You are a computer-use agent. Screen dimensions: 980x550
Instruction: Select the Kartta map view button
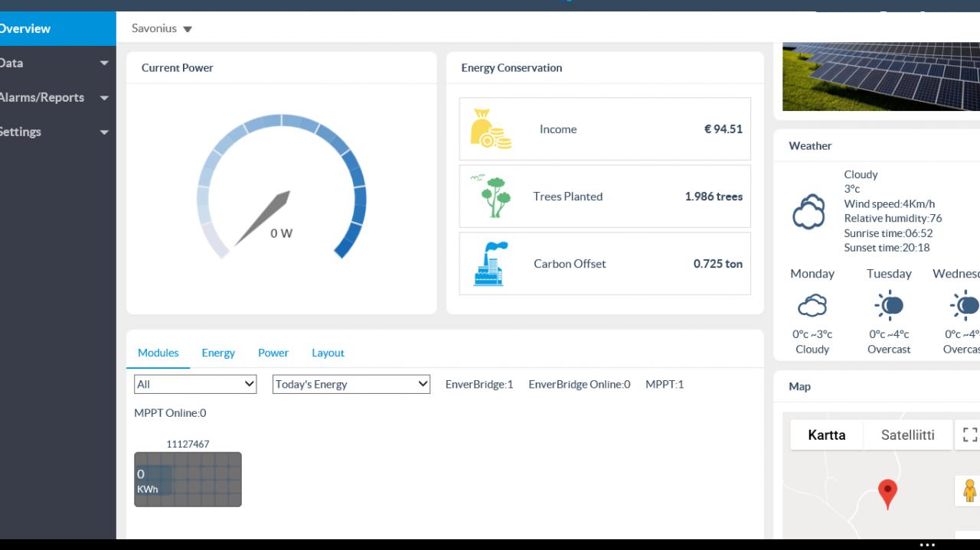[x=827, y=434]
